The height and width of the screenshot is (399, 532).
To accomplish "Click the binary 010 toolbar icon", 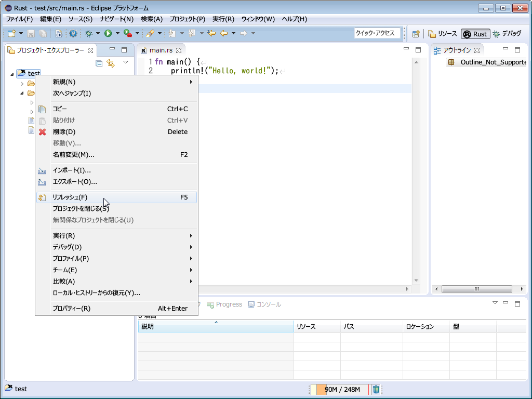I will click(x=59, y=33).
